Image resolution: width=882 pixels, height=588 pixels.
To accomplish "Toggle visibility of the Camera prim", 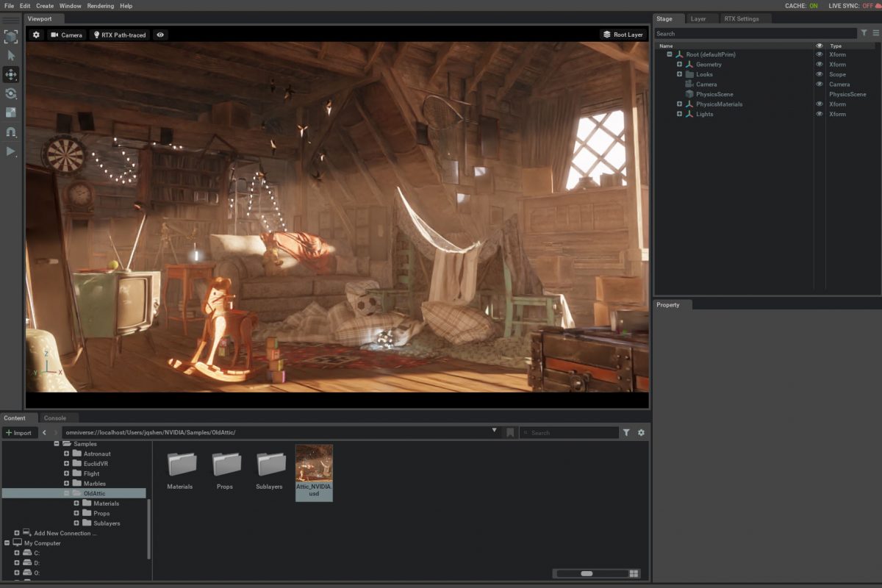I will pyautogui.click(x=820, y=85).
